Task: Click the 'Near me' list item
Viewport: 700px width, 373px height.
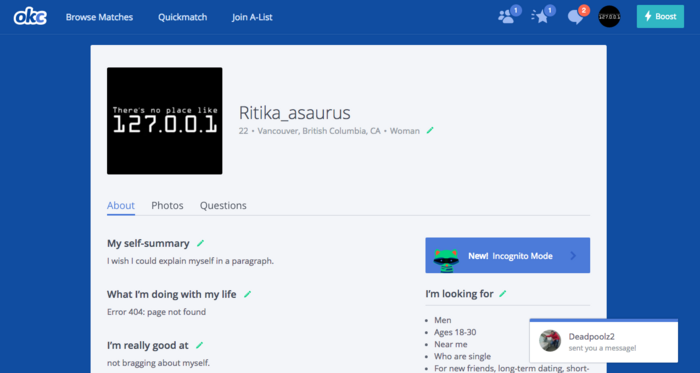Action: click(x=451, y=344)
